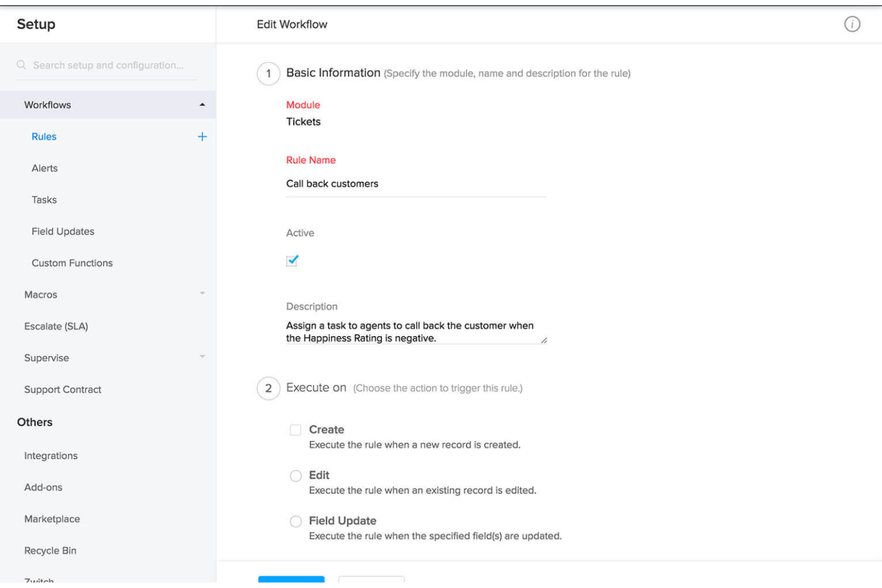Open the Recycle Bin
This screenshot has height=588, width=882.
point(50,550)
